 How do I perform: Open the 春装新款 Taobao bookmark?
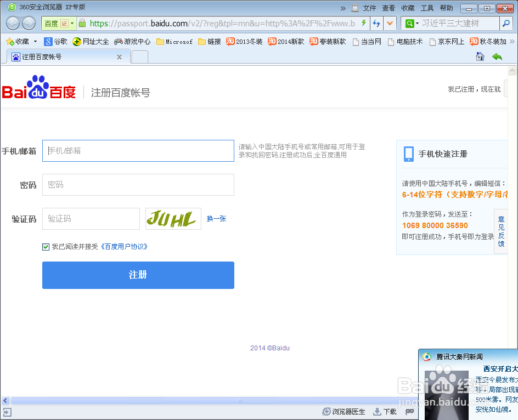(328, 42)
